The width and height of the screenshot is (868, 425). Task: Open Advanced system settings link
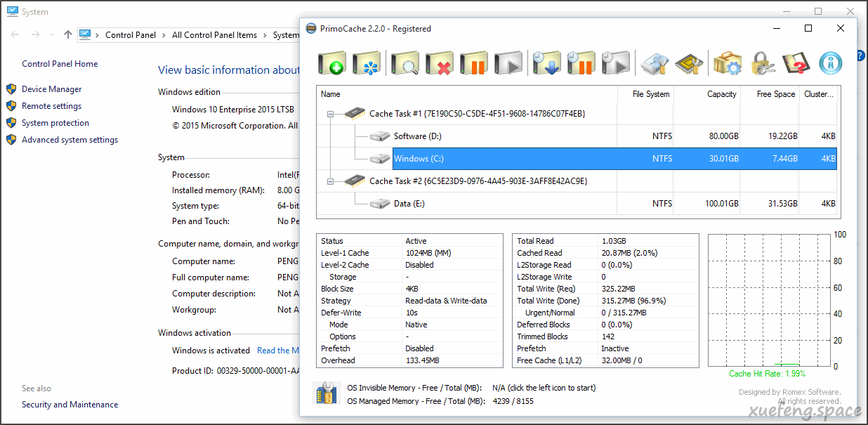(x=70, y=140)
